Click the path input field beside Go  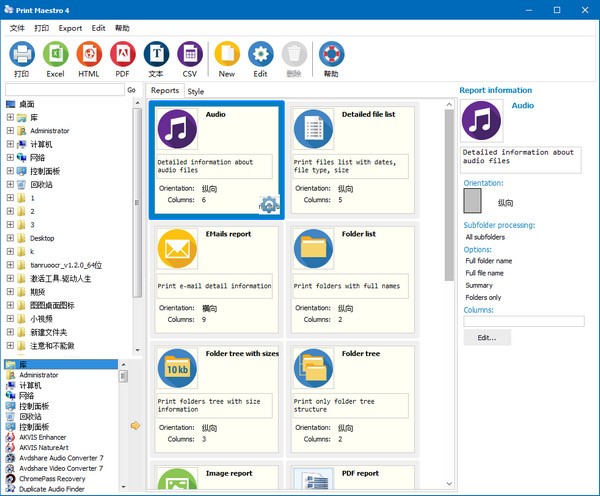click(62, 90)
